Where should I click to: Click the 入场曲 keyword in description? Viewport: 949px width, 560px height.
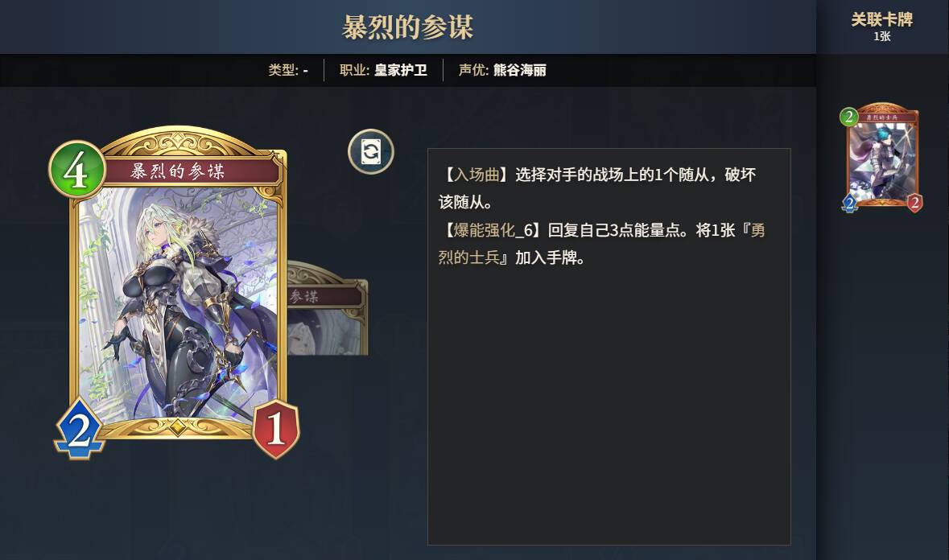pyautogui.click(x=477, y=175)
